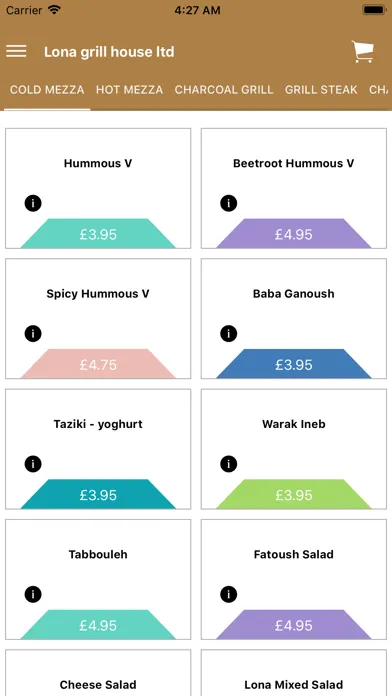392x696 pixels.
Task: Add Hummous V via £3.95 price button
Action: point(98,233)
